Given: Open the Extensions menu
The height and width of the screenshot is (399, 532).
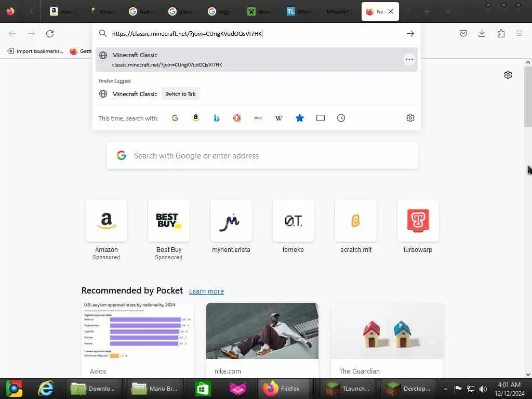Looking at the screenshot, I should 501,33.
